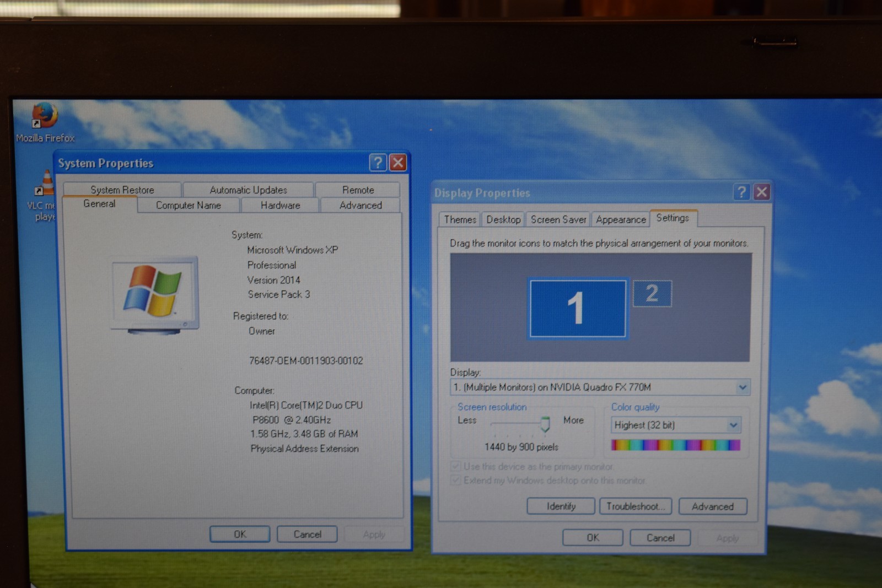Close the System Properties window
The image size is (882, 588).
[398, 163]
